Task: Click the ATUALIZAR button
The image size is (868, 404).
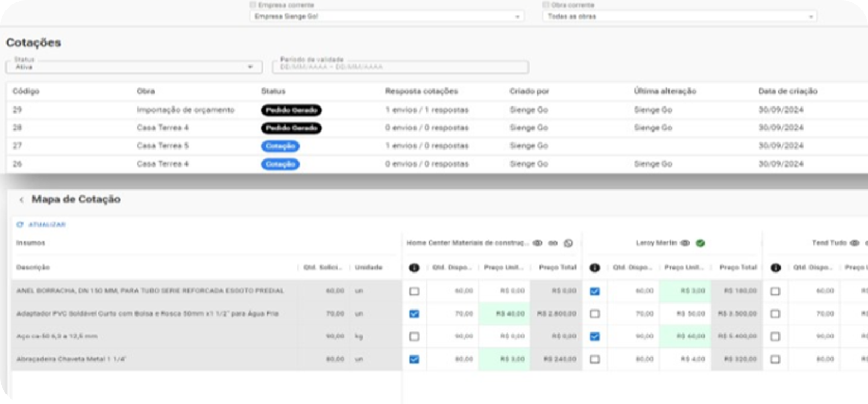Action: tap(41, 224)
